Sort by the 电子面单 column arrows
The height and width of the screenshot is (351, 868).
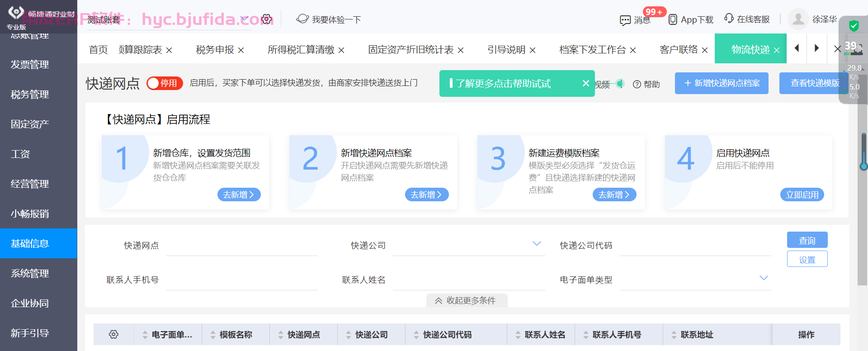[x=145, y=335]
